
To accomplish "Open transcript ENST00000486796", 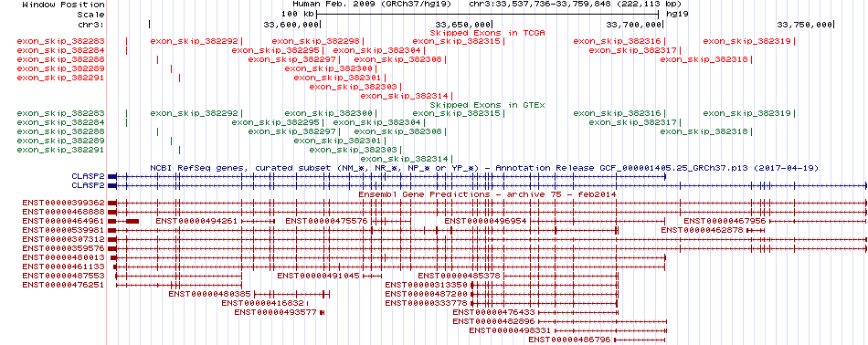I will tap(569, 340).
